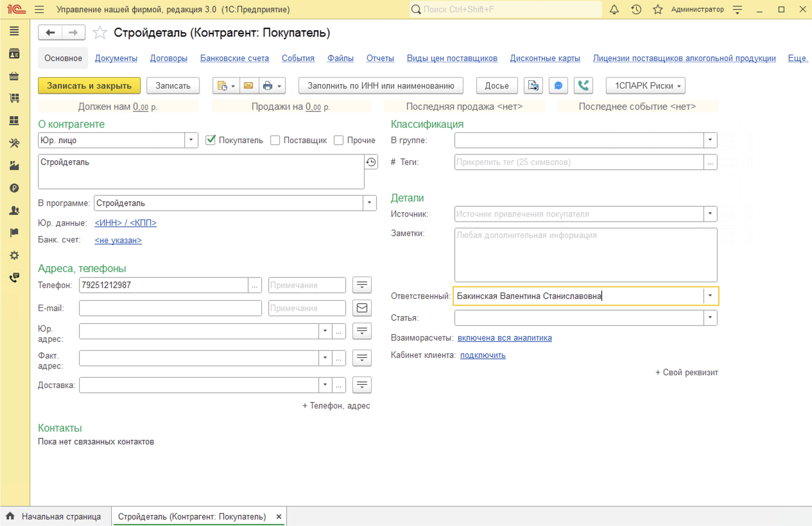This screenshot has width=812, height=526.
Task: Tick the Прочие checkbox
Action: click(x=339, y=140)
